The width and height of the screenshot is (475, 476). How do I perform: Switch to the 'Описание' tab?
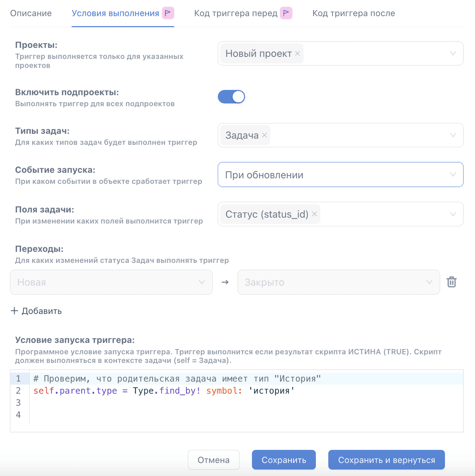pyautogui.click(x=31, y=13)
